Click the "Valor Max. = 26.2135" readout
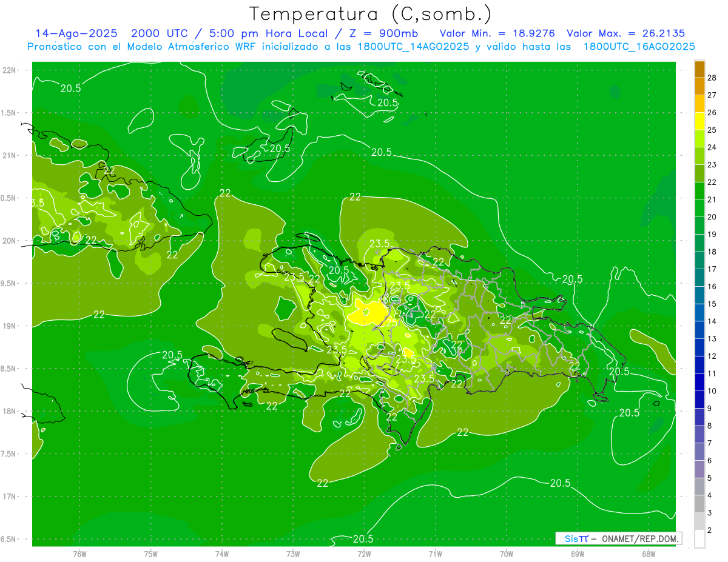Screen dimensions: 728x562 tap(625, 34)
